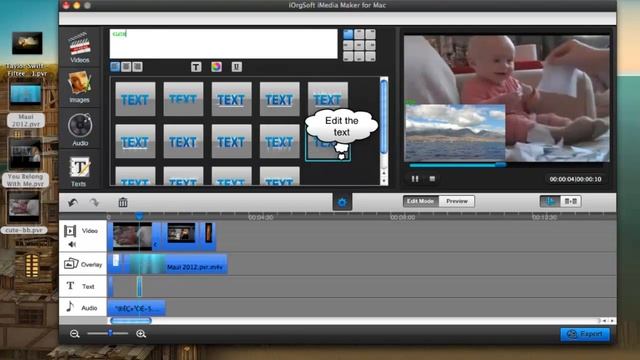Toggle underline U formatting
The width and height of the screenshot is (640, 360).
237,67
